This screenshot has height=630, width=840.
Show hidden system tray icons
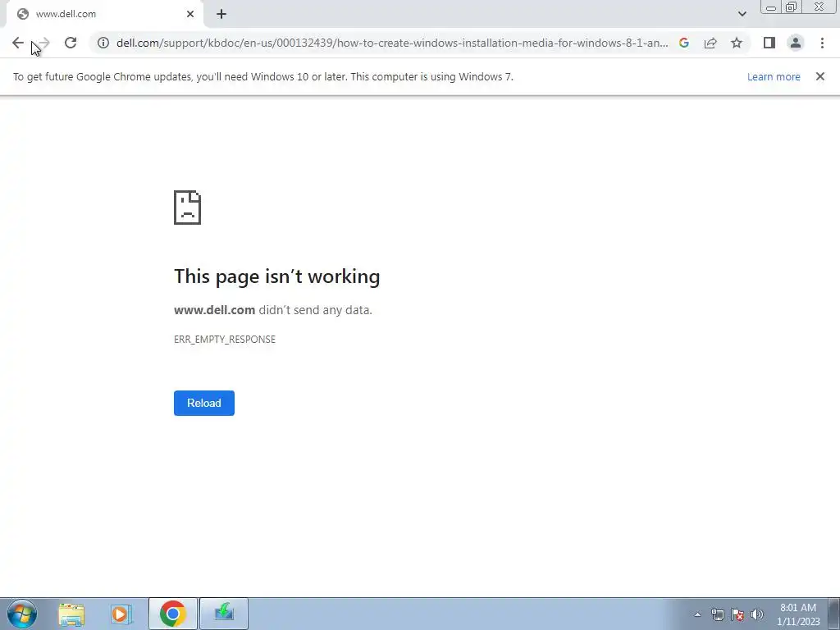(x=697, y=614)
